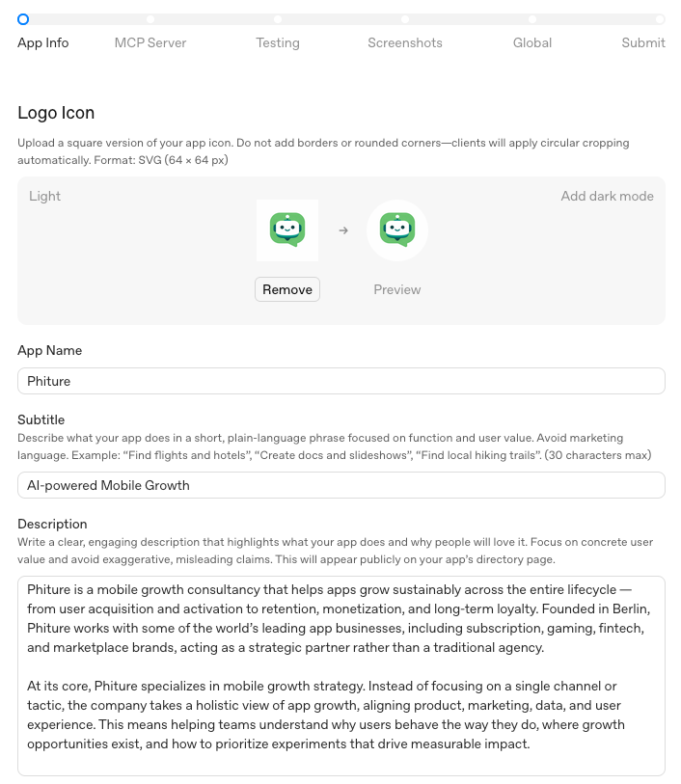Click the circular logo preview icon
This screenshot has width=681, height=784.
[397, 230]
